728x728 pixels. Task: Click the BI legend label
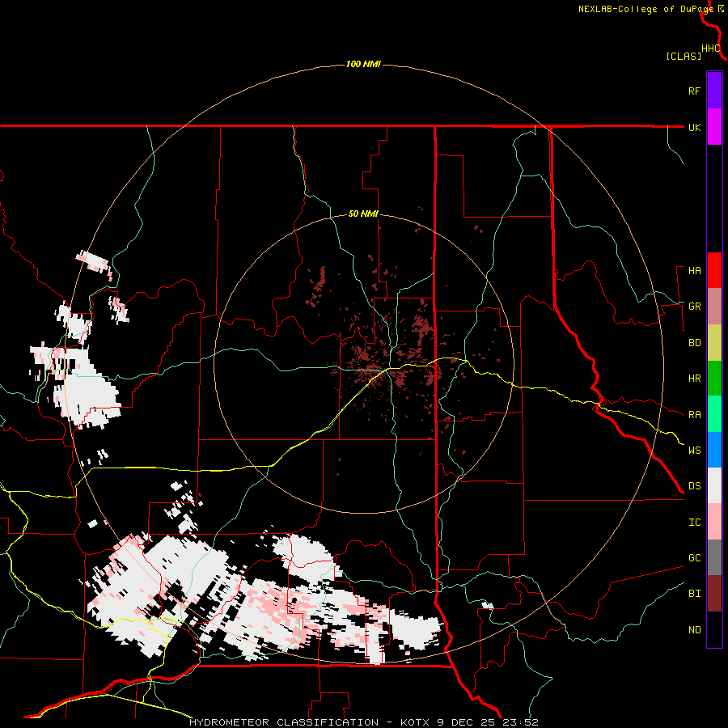pos(694,594)
